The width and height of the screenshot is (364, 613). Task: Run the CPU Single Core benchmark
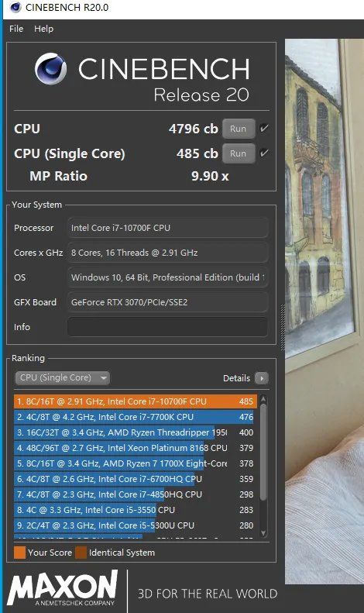239,153
